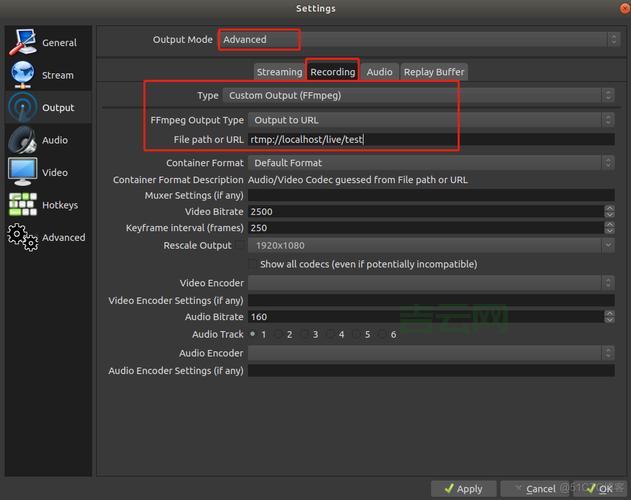Select audio track 2 radio button
631x500 pixels.
[x=278, y=334]
